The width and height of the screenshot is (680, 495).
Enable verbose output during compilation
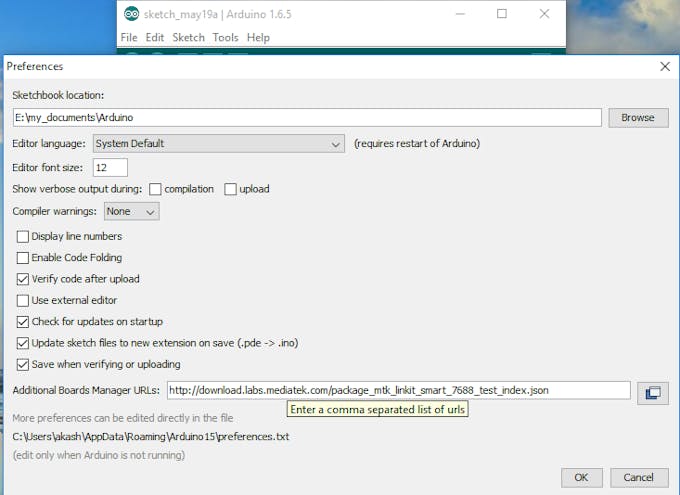pyautogui.click(x=155, y=189)
